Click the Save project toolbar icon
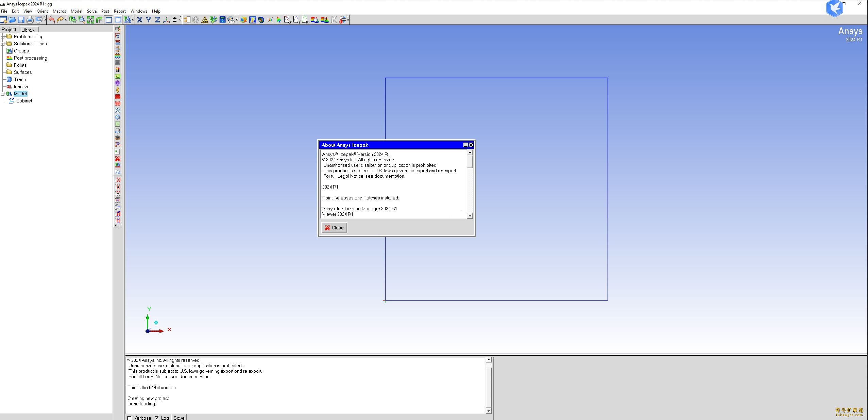The height and width of the screenshot is (420, 868). click(21, 20)
